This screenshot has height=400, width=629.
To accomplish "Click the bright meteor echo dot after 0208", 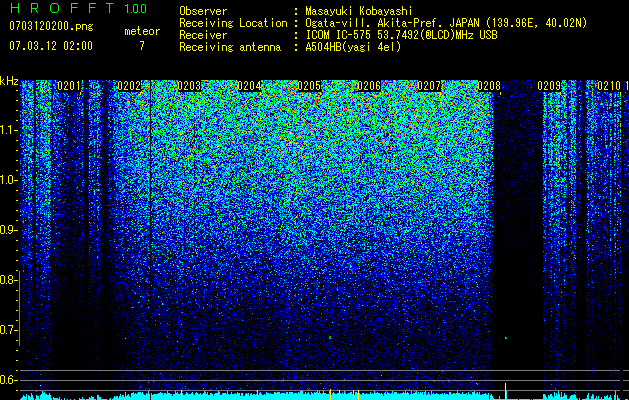I will pyautogui.click(x=505, y=338).
